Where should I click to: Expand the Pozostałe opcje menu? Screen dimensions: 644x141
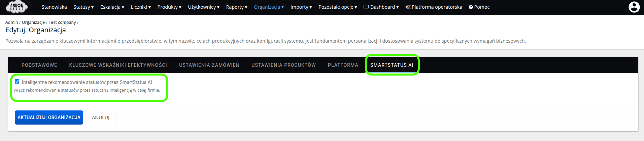(338, 7)
